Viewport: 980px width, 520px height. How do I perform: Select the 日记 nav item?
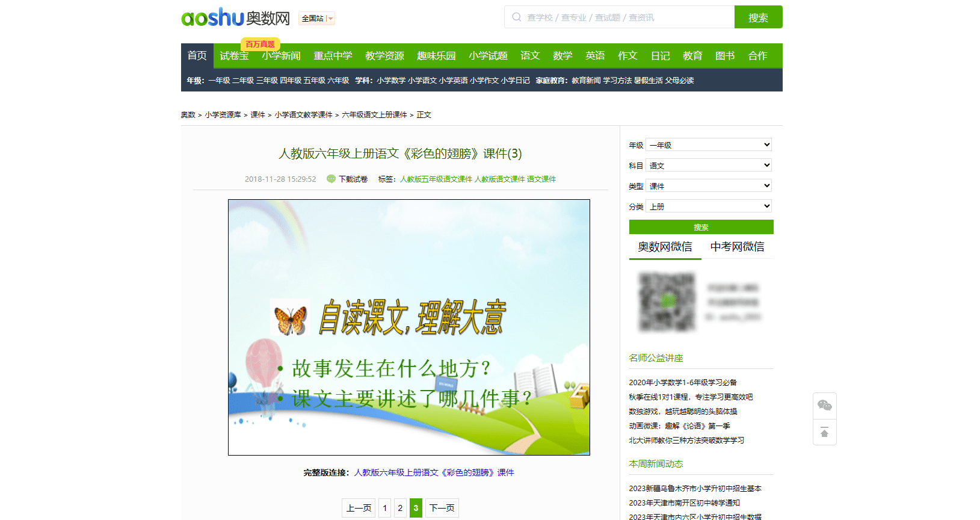(660, 55)
